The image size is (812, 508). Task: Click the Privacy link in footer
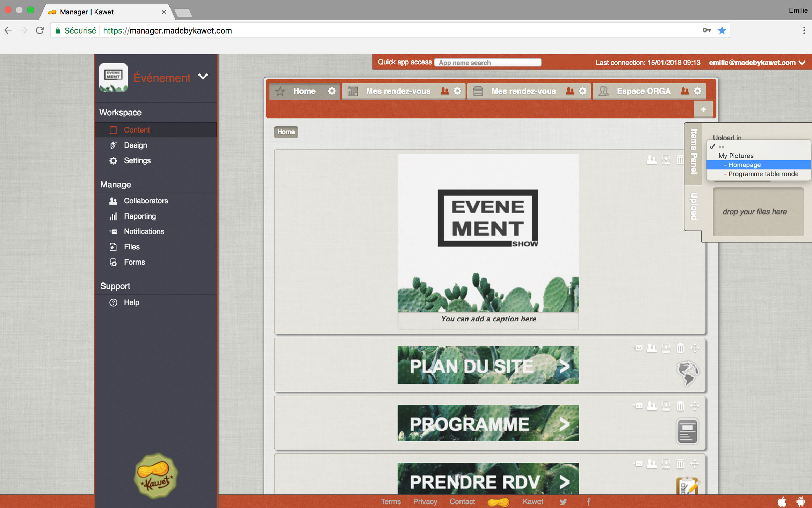tap(425, 502)
